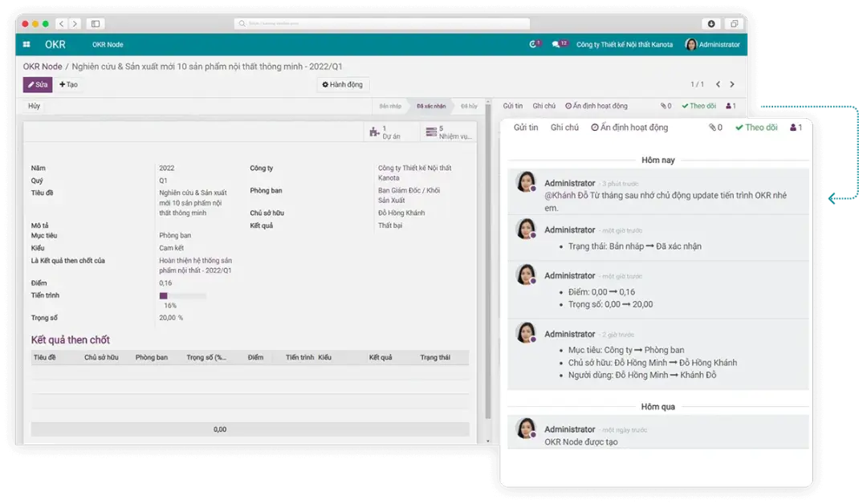The image size is (859, 504).
Task: Open the apps grid menu icon
Action: [x=26, y=45]
